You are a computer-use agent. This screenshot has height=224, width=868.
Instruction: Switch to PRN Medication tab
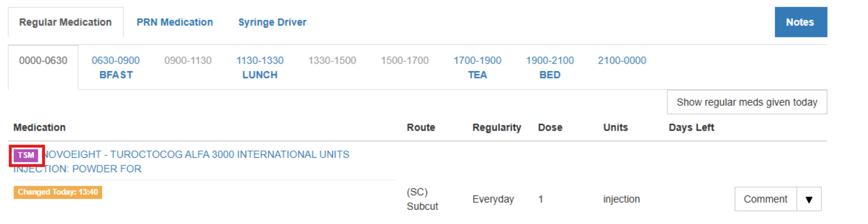pos(175,22)
